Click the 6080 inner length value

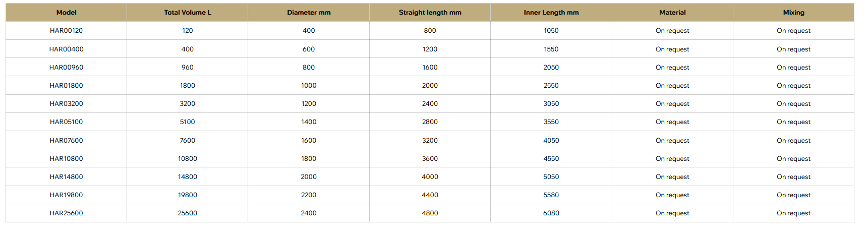551,213
